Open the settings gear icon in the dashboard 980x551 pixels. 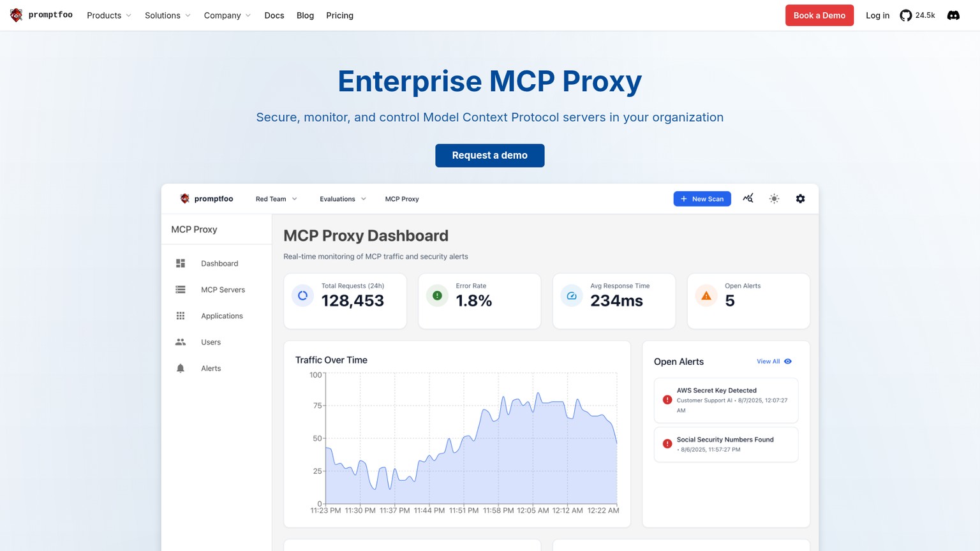[800, 199]
